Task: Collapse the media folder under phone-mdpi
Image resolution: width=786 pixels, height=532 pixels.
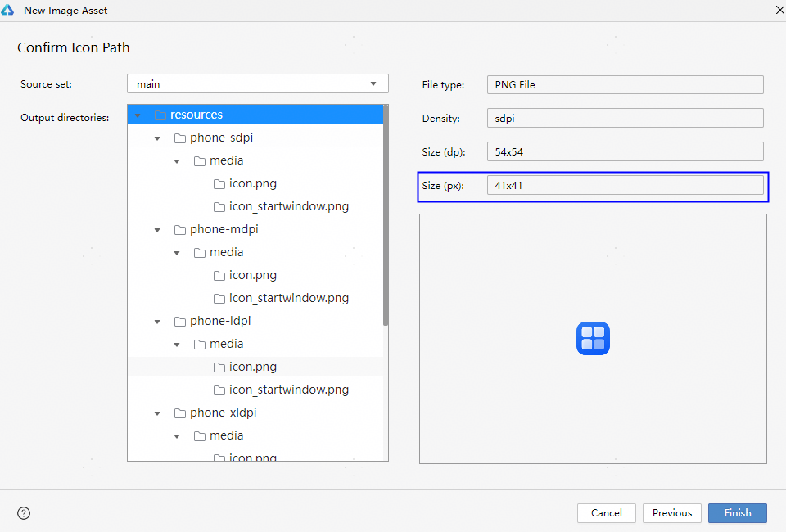Action: click(177, 253)
